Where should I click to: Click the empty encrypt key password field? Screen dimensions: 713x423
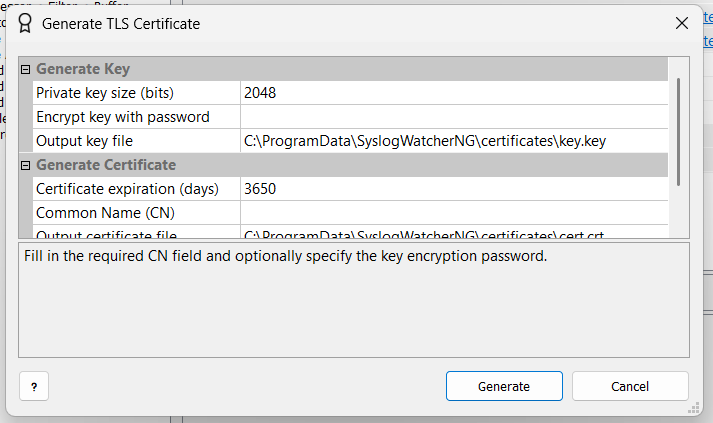point(453,117)
